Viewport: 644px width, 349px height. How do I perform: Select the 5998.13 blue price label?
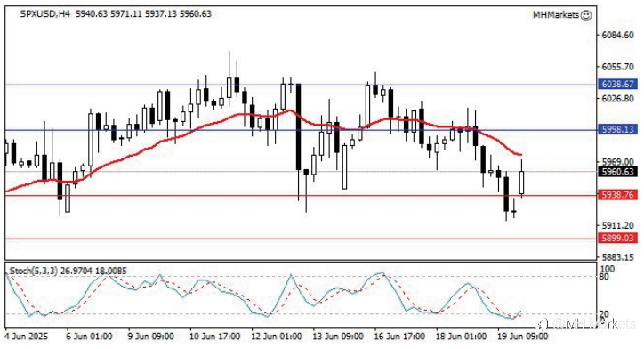click(617, 129)
